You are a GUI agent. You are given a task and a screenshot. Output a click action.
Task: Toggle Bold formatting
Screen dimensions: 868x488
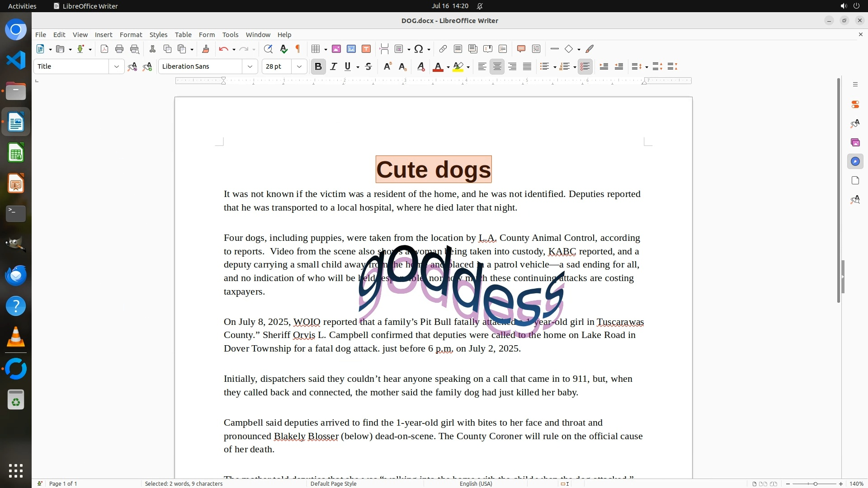[318, 66]
